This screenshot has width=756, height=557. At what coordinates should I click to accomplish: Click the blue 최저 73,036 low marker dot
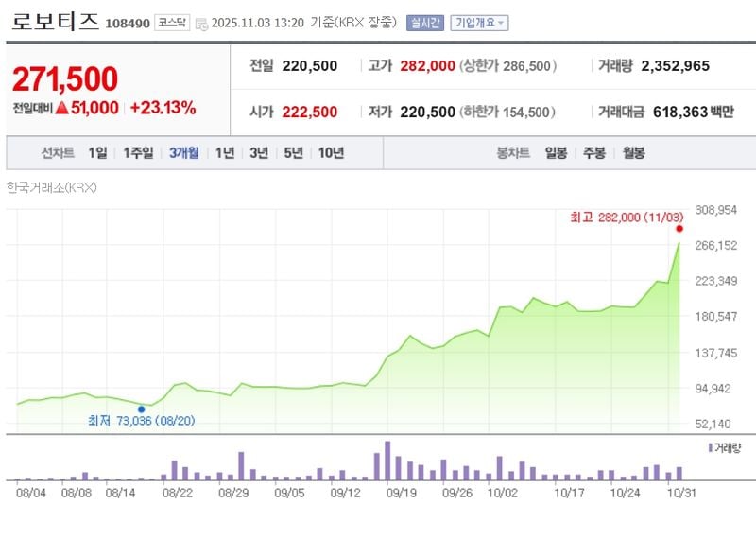click(141, 409)
